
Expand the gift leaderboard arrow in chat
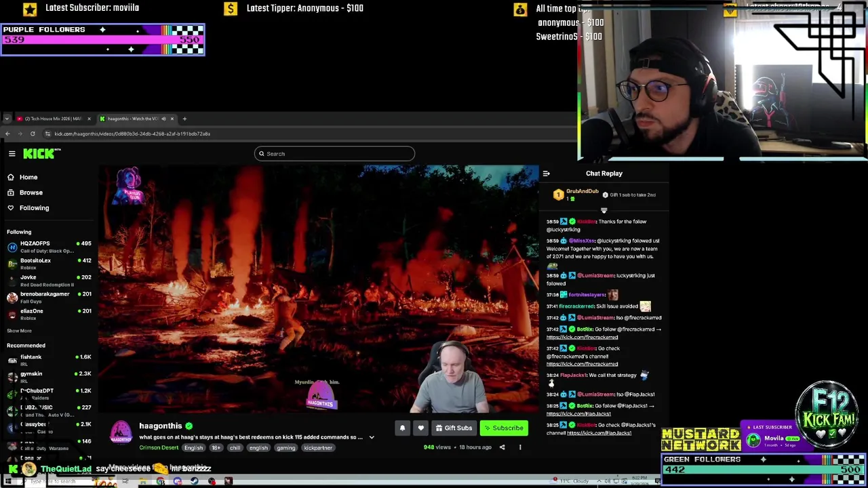point(604,211)
